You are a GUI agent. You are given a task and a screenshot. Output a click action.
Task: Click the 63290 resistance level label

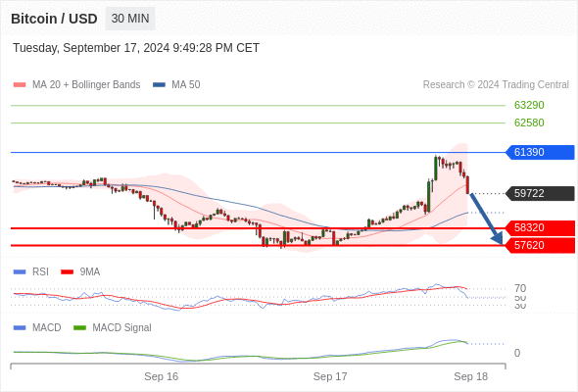529,106
